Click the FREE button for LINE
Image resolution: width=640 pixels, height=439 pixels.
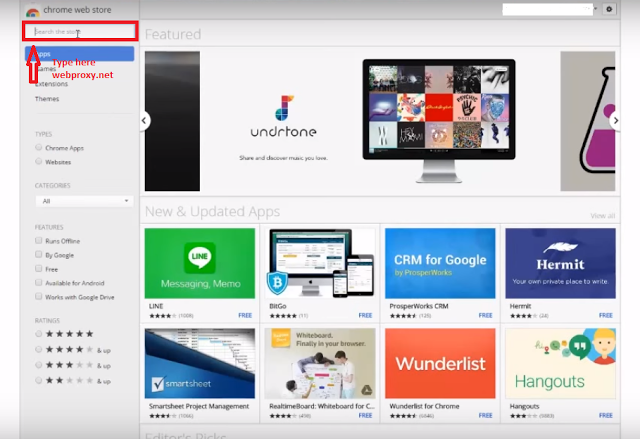245,315
